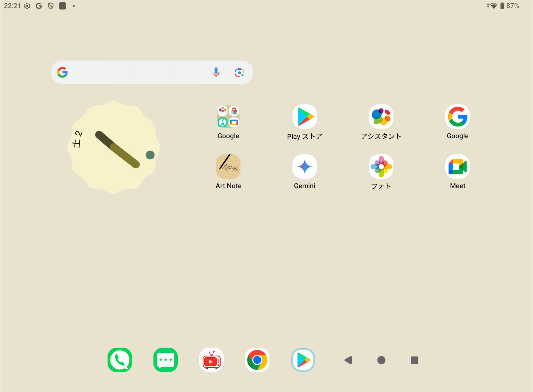Start voice search with the microphone icon
This screenshot has width=533, height=392.
coord(216,72)
